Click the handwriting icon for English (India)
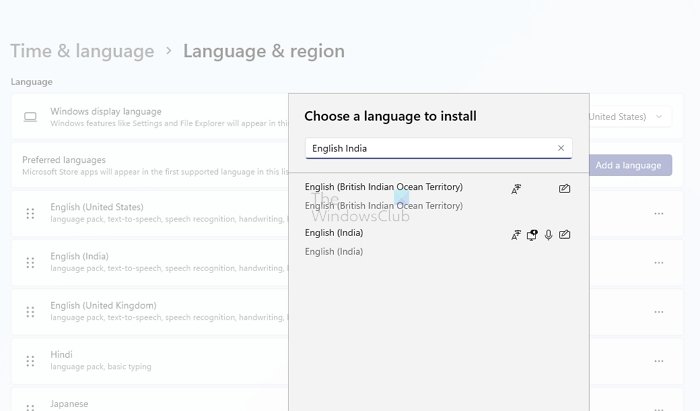 tap(565, 235)
